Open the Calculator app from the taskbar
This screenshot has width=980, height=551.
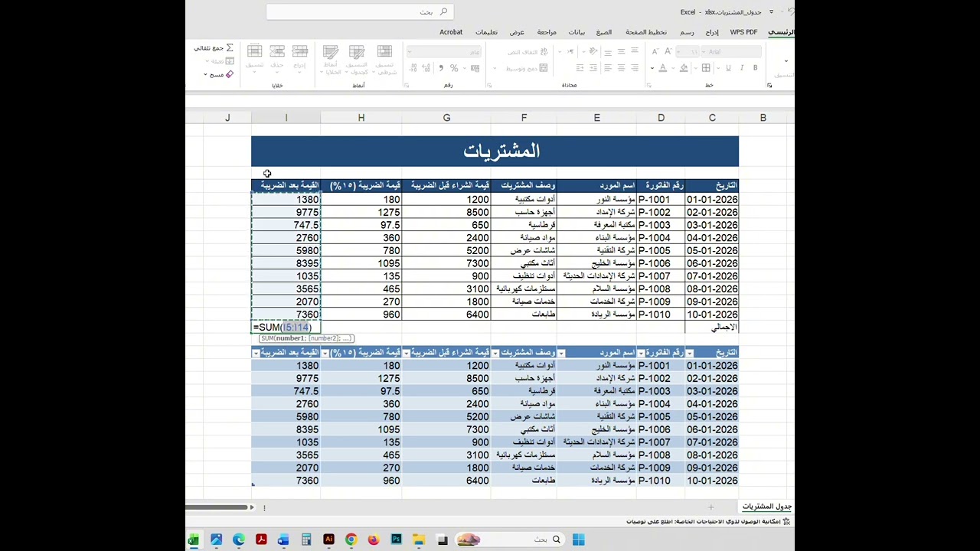pos(305,540)
